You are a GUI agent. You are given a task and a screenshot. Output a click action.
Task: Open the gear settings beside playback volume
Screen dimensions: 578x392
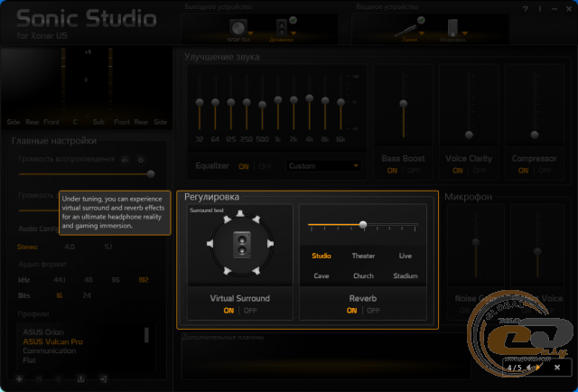tap(141, 160)
